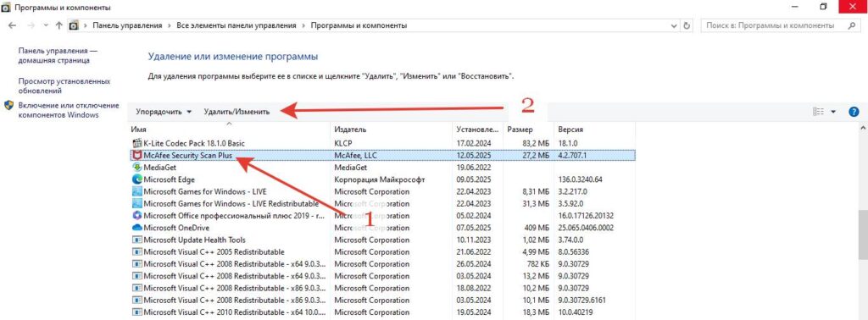Sort by the Версия column header
The image size is (868, 320).
[594, 130]
